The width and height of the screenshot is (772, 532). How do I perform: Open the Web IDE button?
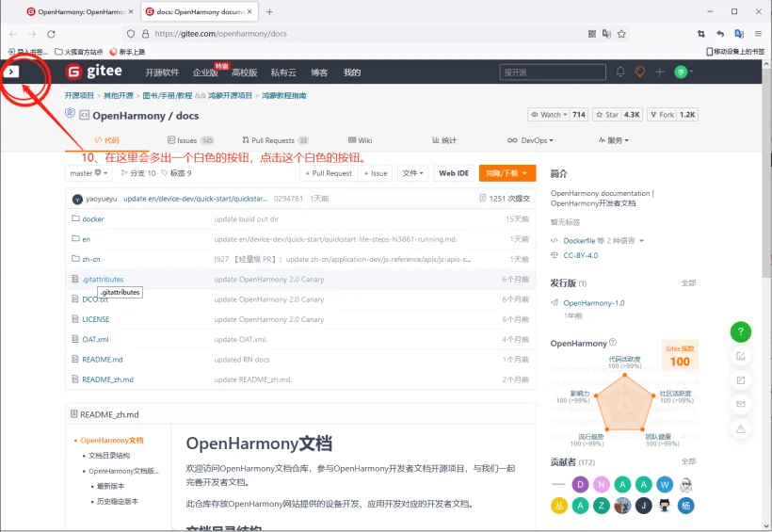click(454, 173)
